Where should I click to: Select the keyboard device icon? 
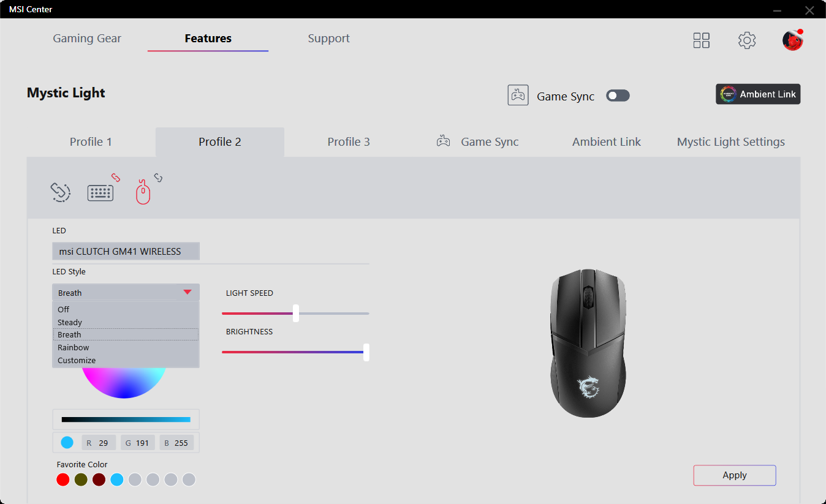pyautogui.click(x=100, y=193)
